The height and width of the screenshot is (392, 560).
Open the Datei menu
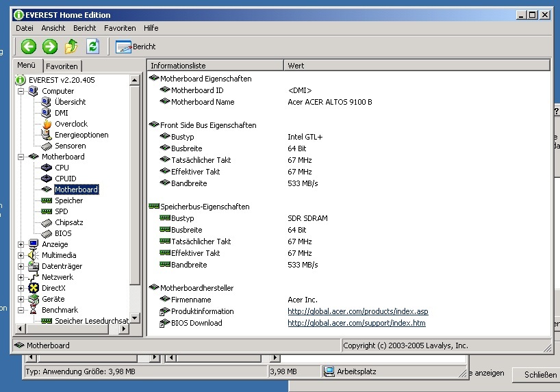(24, 28)
